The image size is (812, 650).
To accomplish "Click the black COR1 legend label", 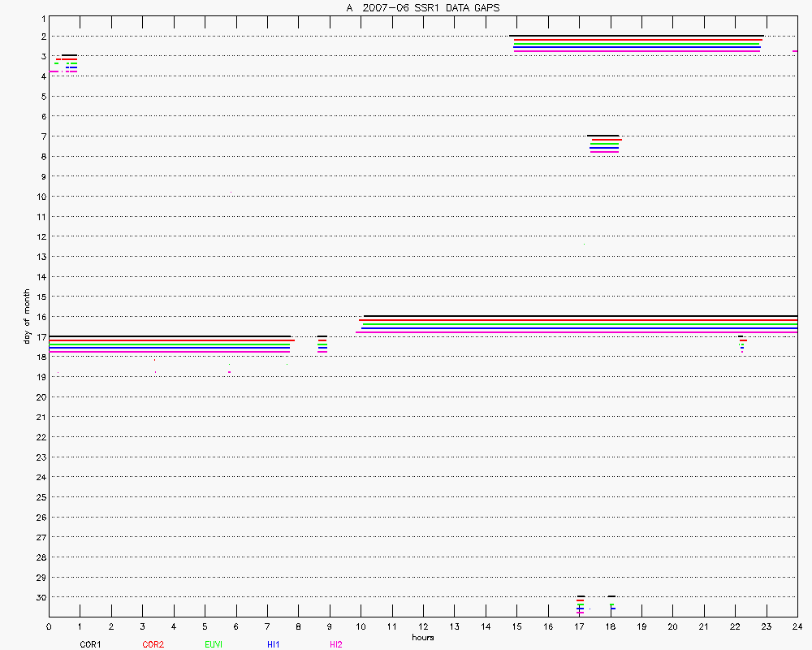I will pyautogui.click(x=90, y=644).
